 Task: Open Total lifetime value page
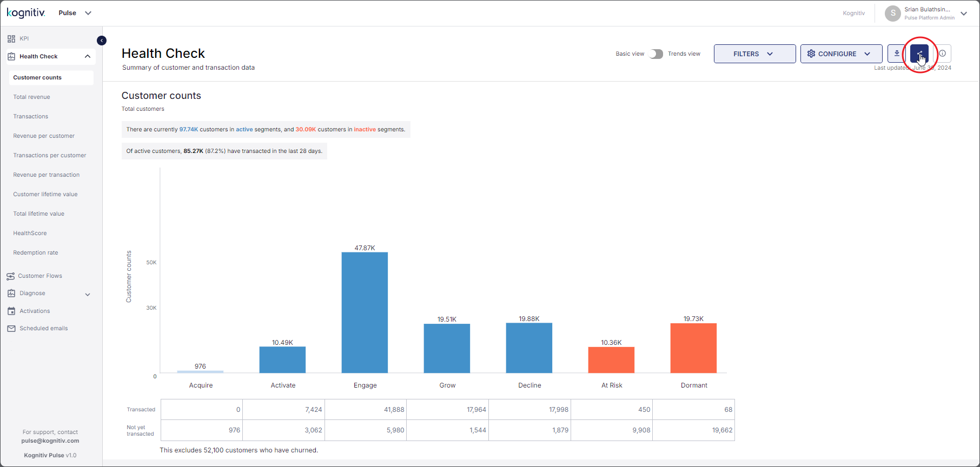[39, 214]
